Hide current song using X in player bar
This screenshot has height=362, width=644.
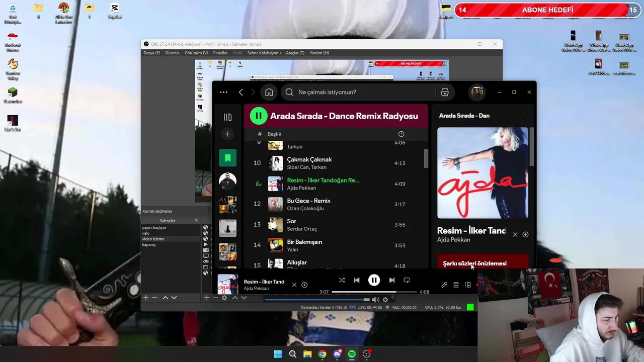coord(294,285)
